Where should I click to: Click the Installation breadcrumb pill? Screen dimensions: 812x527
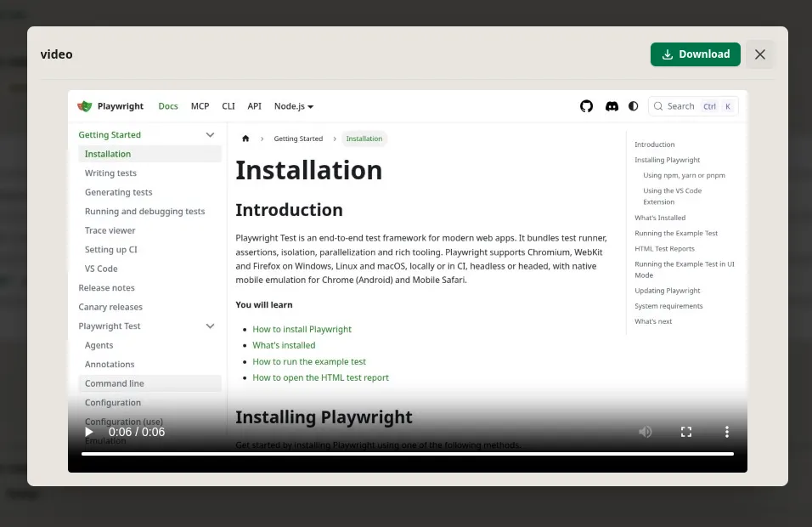pos(364,139)
